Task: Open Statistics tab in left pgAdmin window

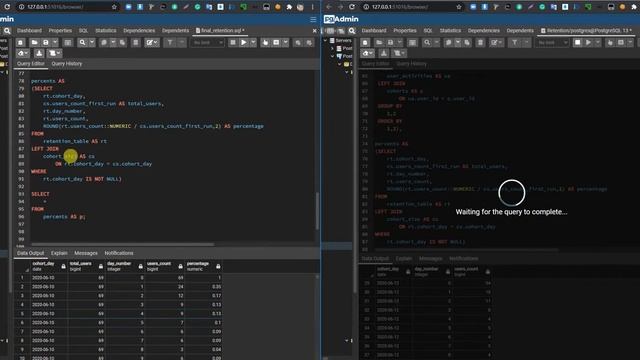Action: point(106,31)
